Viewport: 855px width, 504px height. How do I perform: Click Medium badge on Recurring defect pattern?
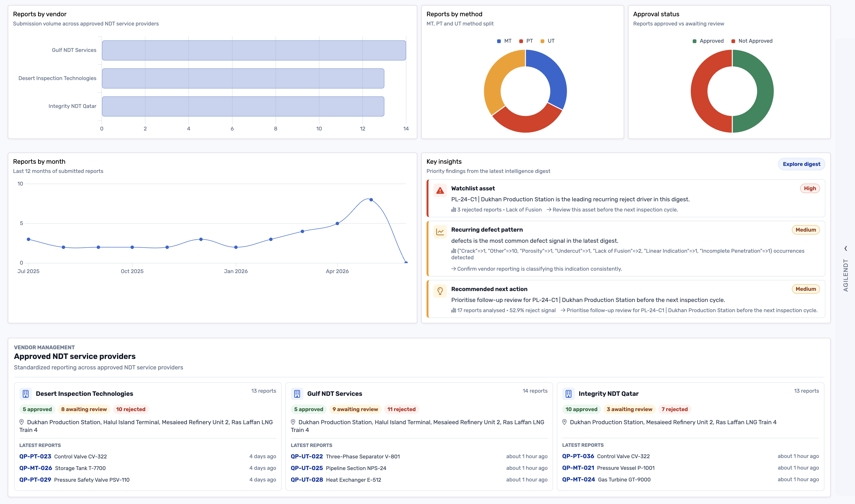(806, 230)
